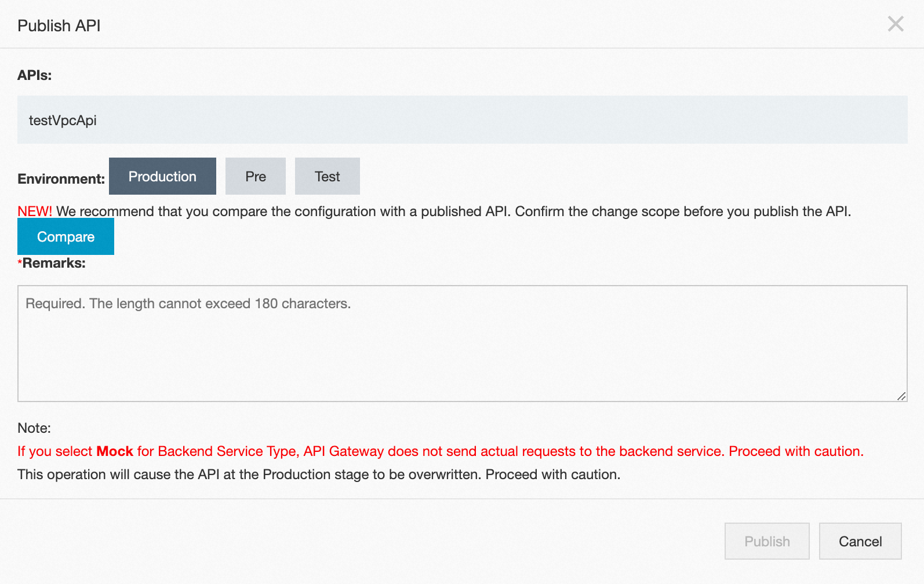Viewport: 924px width, 584px height.
Task: Click the red "NEW!" badge text
Action: click(35, 211)
